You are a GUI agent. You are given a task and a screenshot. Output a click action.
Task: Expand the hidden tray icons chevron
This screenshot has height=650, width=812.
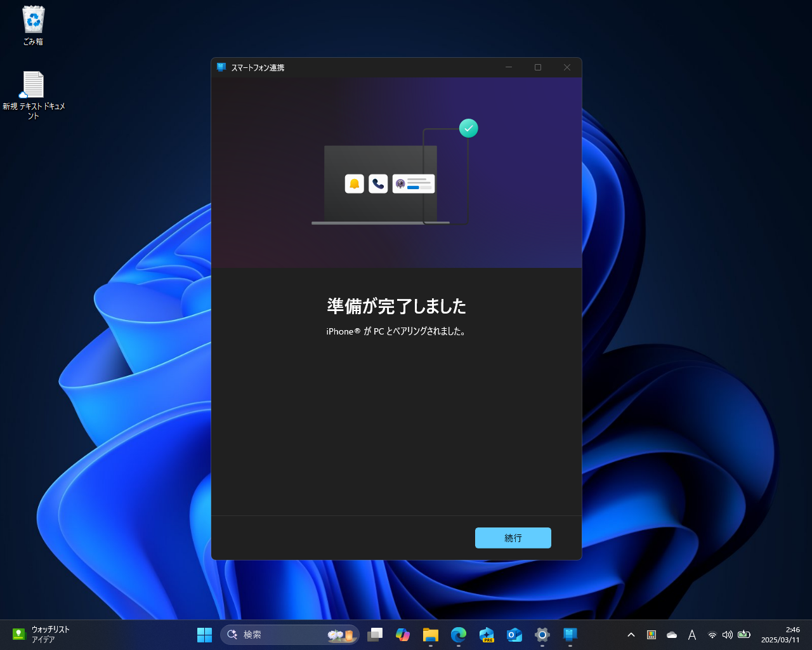(x=631, y=635)
